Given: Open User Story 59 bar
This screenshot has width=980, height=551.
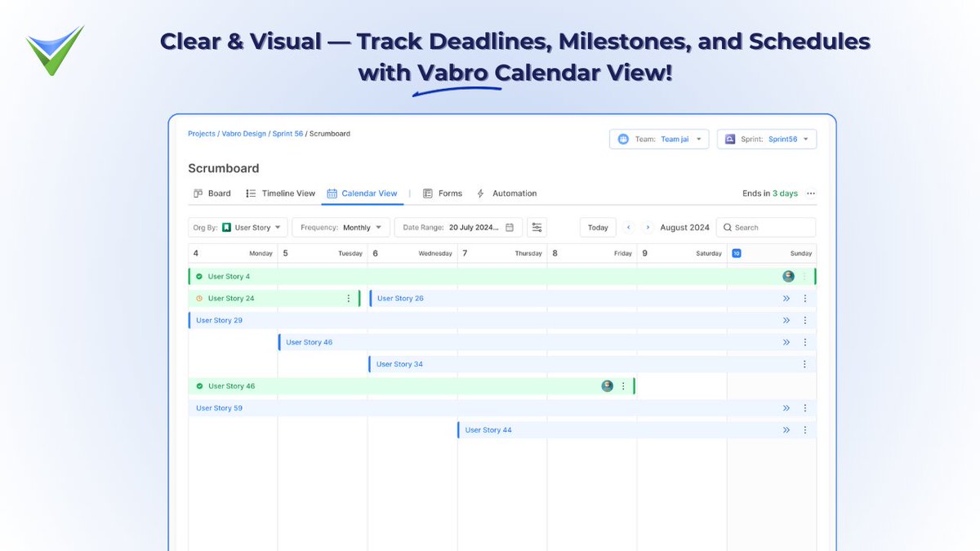Looking at the screenshot, I should 502,408.
